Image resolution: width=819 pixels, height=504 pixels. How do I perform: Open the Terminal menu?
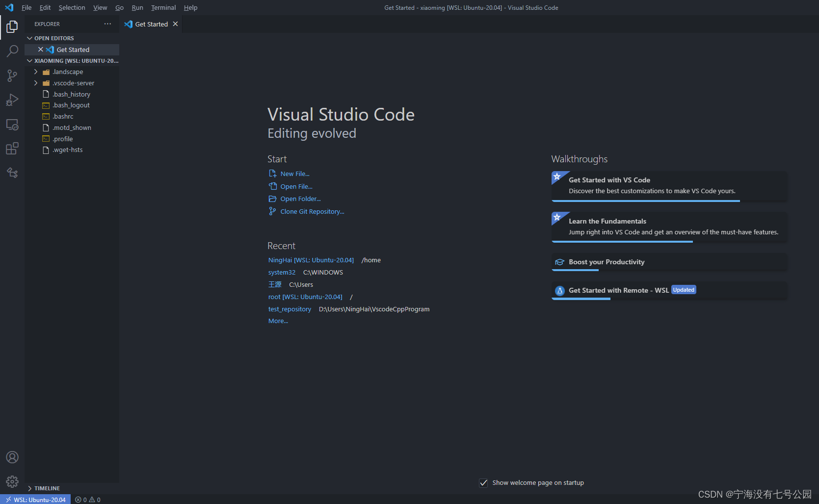tap(163, 7)
